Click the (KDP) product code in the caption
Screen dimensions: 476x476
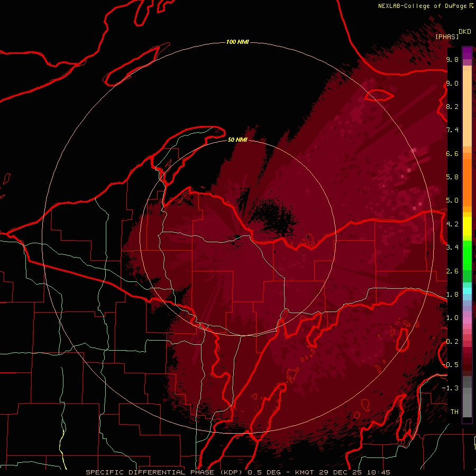231,472
